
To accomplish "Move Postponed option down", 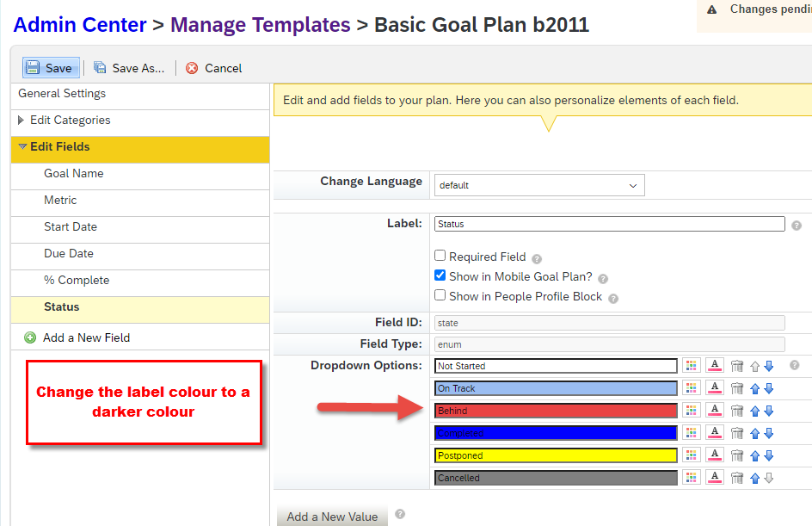I will [x=769, y=456].
